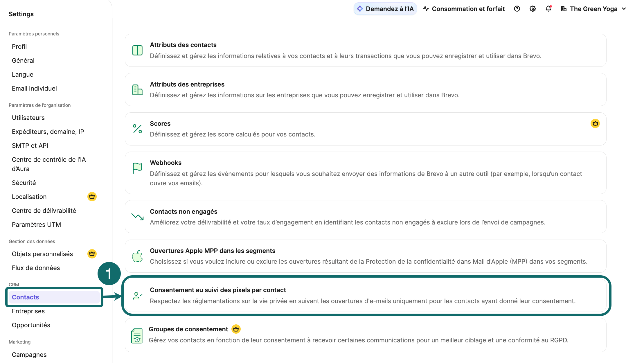Click the crown badge next to Groupes de consentement

236,329
